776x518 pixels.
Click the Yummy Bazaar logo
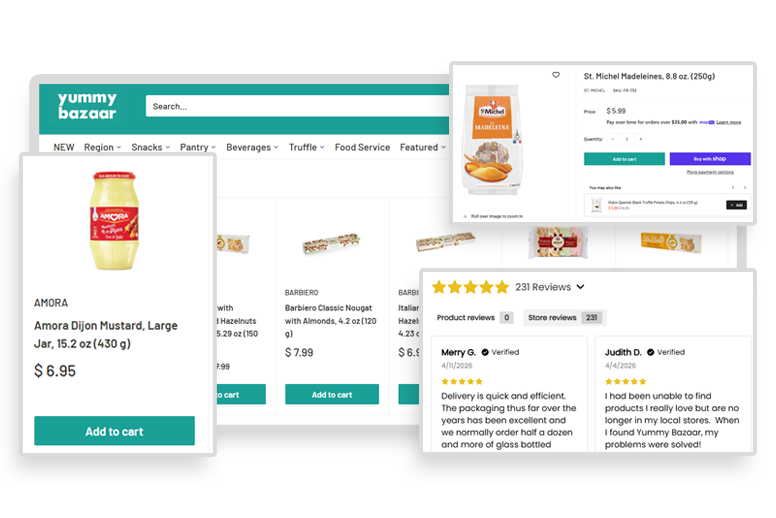click(x=87, y=105)
